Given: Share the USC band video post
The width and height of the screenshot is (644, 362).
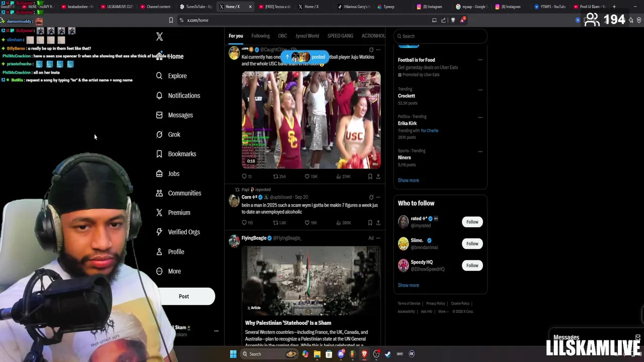Looking at the screenshot, I should tap(378, 176).
